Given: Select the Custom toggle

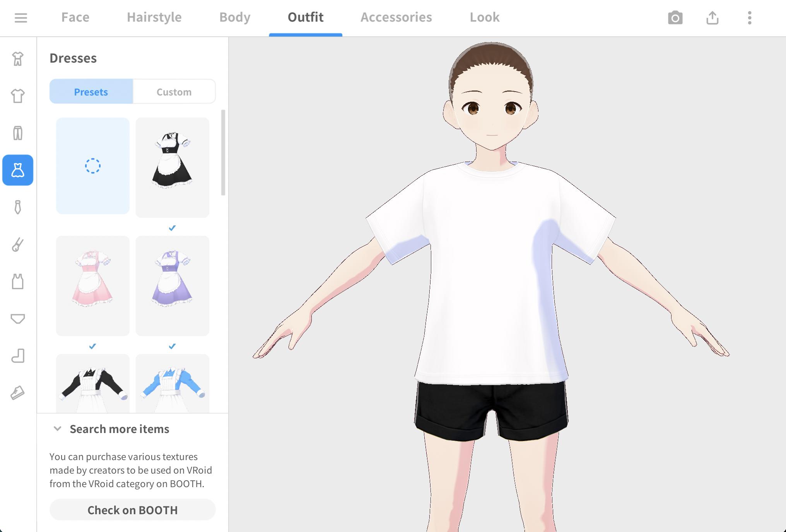Looking at the screenshot, I should coord(174,92).
